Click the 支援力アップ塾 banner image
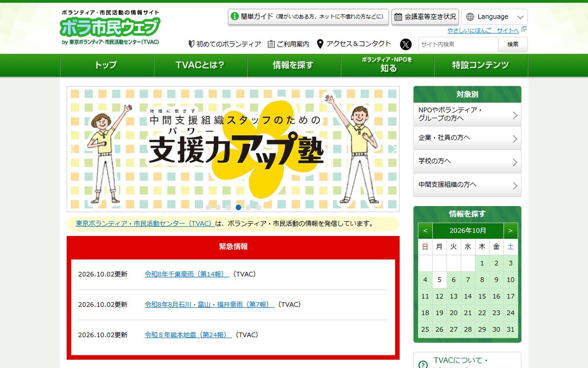The height and width of the screenshot is (368, 588). (x=233, y=149)
